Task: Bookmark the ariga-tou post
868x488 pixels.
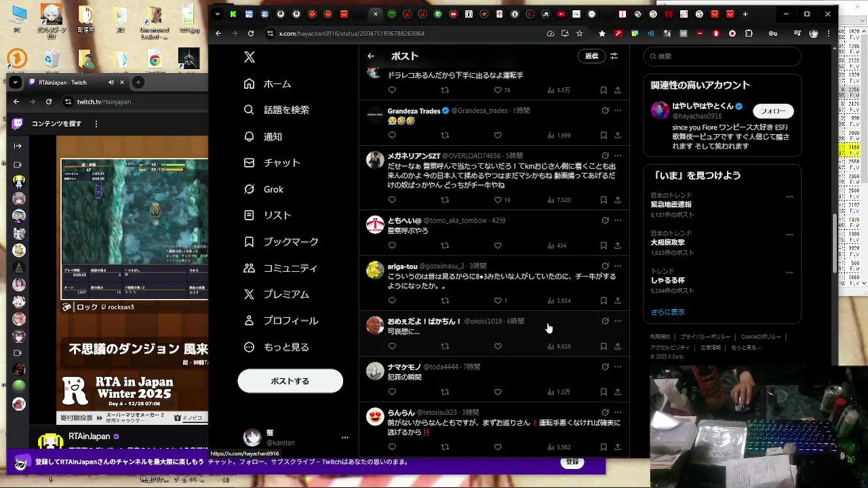Action: click(604, 300)
